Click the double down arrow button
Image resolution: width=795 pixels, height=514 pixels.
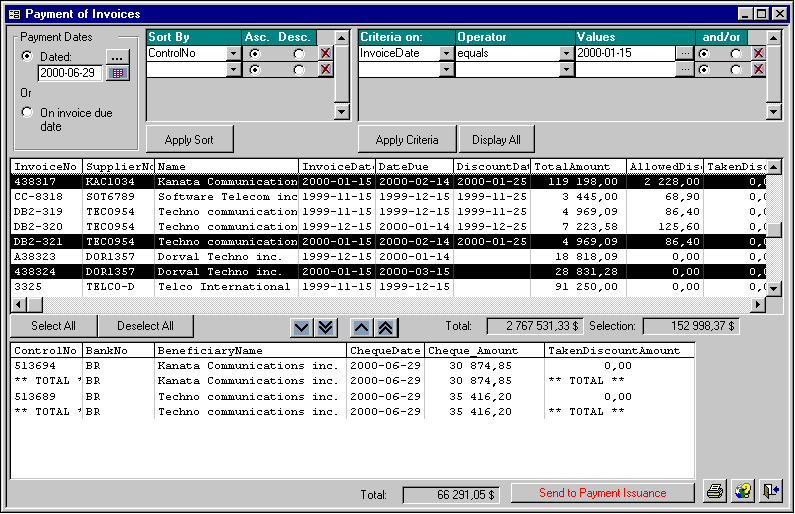325,327
